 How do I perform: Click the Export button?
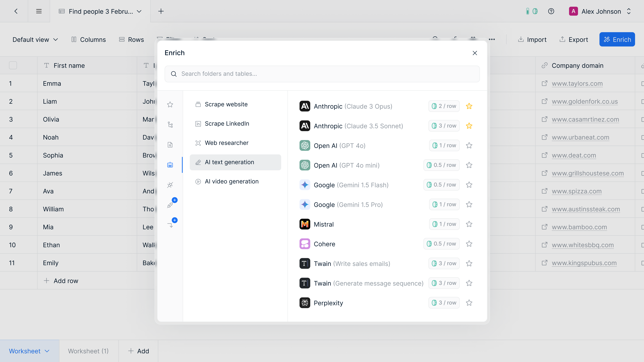(x=574, y=40)
